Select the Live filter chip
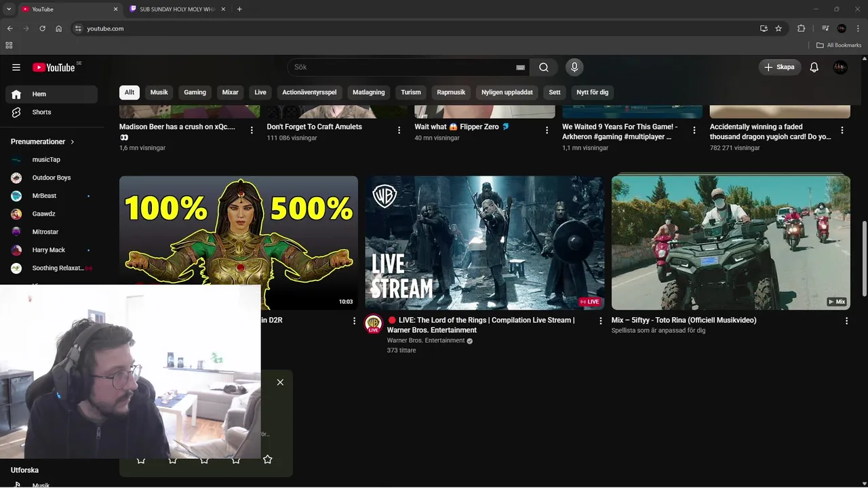Image resolution: width=868 pixels, height=488 pixels. click(x=260, y=92)
